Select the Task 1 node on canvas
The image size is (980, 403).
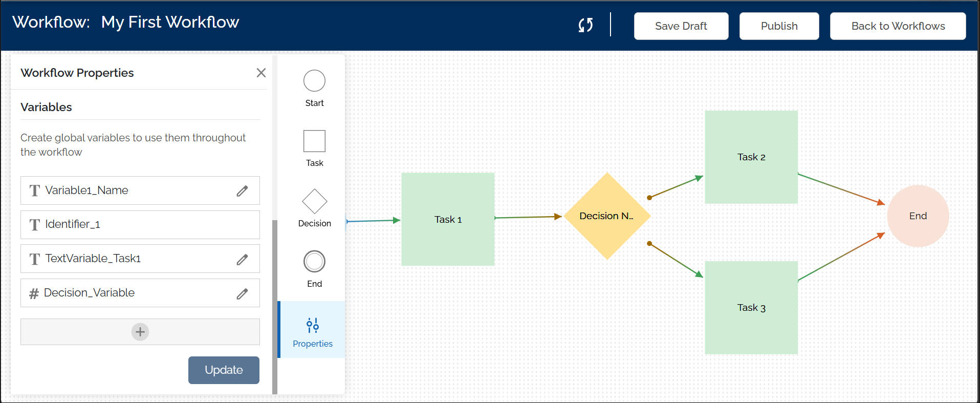448,219
